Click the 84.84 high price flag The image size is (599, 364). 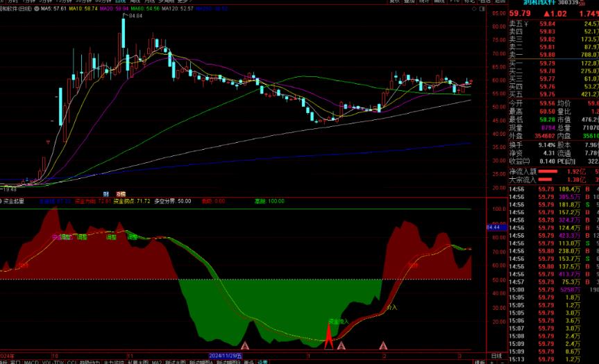point(135,16)
